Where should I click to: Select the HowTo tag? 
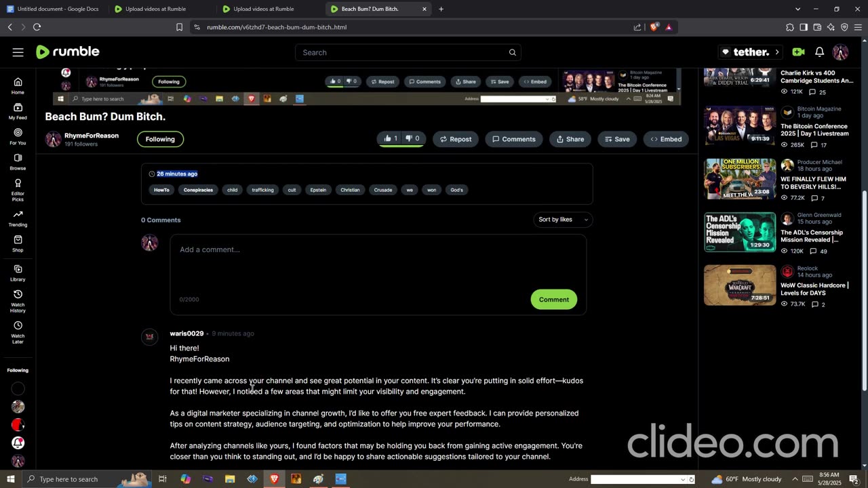click(x=161, y=190)
